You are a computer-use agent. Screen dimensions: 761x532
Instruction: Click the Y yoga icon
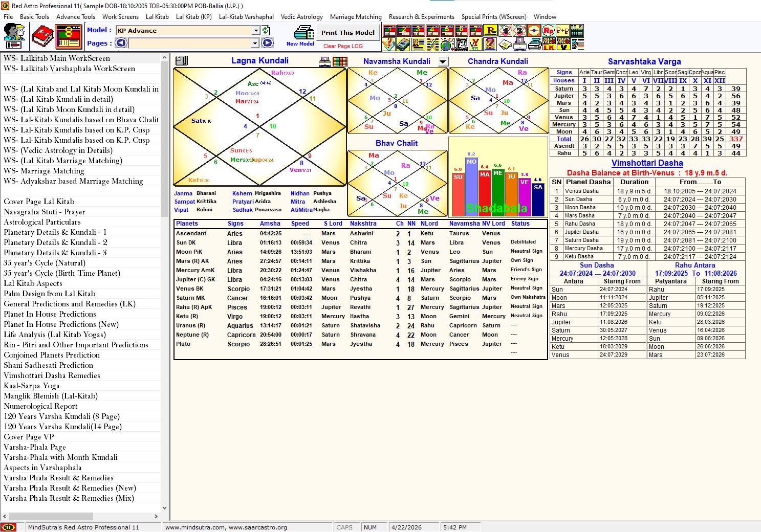pos(476,45)
